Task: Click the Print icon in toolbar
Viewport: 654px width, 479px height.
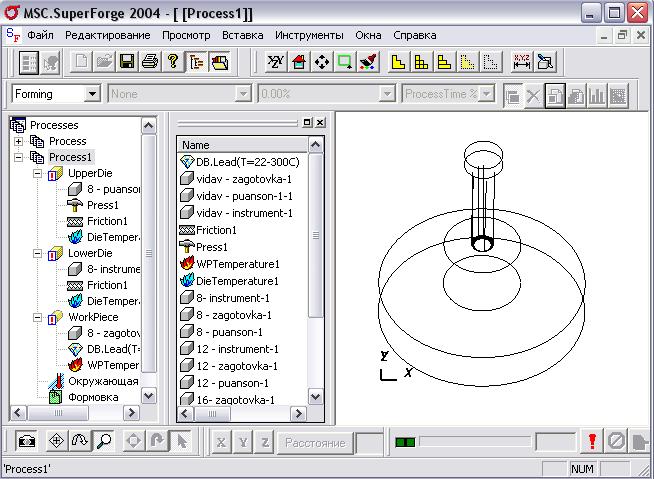Action: [x=150, y=62]
